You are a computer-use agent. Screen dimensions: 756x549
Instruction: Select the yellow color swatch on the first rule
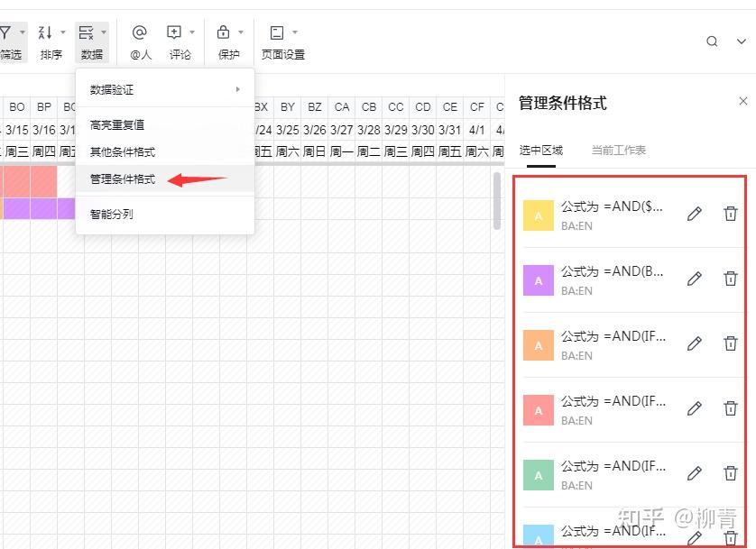pos(538,214)
